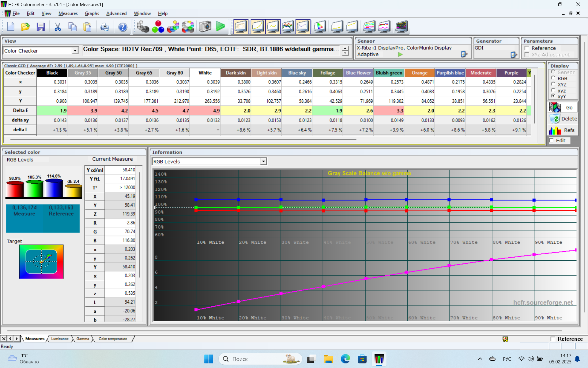Click the Delete button

point(563,119)
